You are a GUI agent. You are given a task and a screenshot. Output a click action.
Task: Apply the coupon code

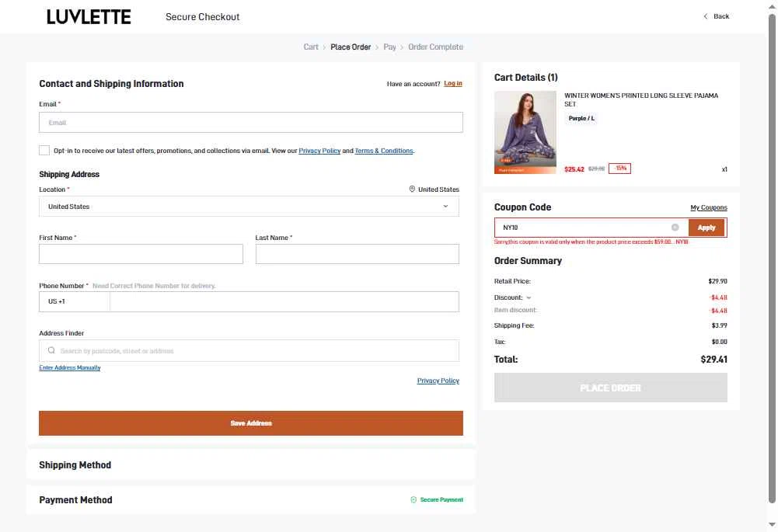pos(706,228)
